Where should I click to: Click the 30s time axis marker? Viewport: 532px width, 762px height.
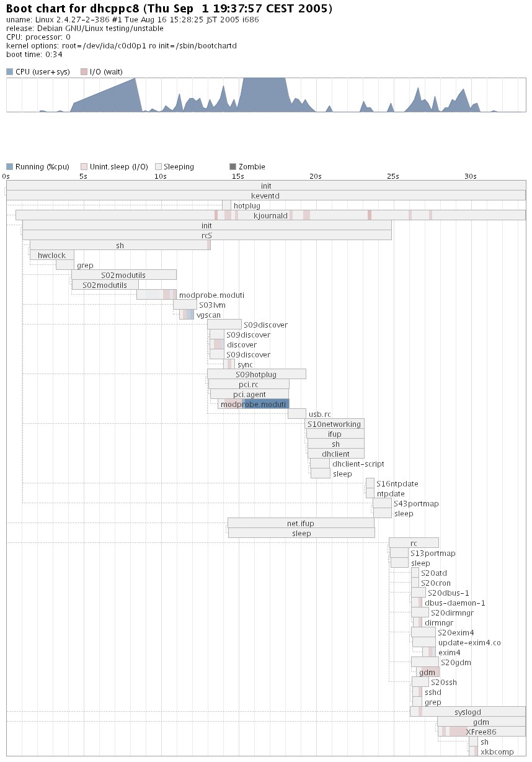coord(471,176)
